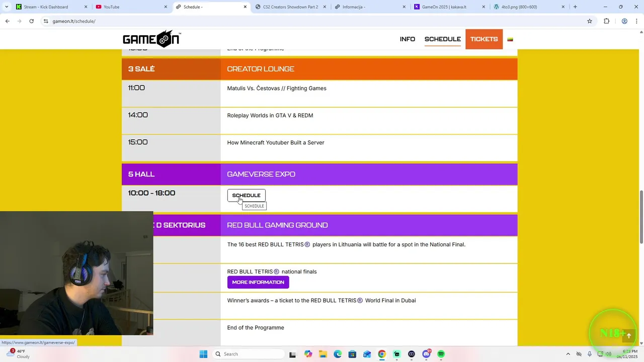Image resolution: width=644 pixels, height=362 pixels.
Task: Close the Informacija tab
Action: point(405,7)
